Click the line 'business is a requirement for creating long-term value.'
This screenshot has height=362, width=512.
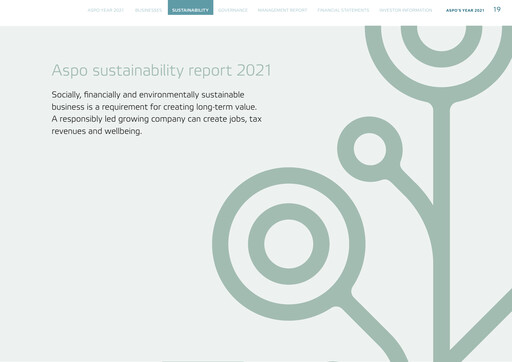[154, 107]
